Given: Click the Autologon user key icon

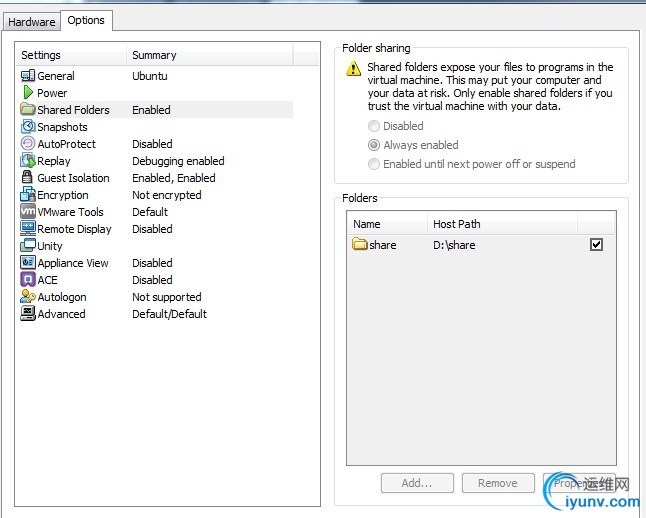Looking at the screenshot, I should tap(28, 296).
